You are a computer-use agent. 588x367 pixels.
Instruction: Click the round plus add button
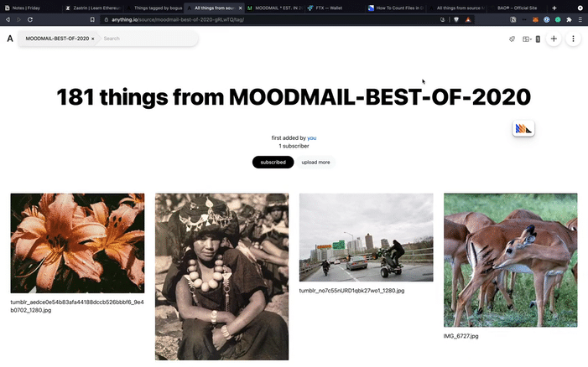click(x=554, y=39)
